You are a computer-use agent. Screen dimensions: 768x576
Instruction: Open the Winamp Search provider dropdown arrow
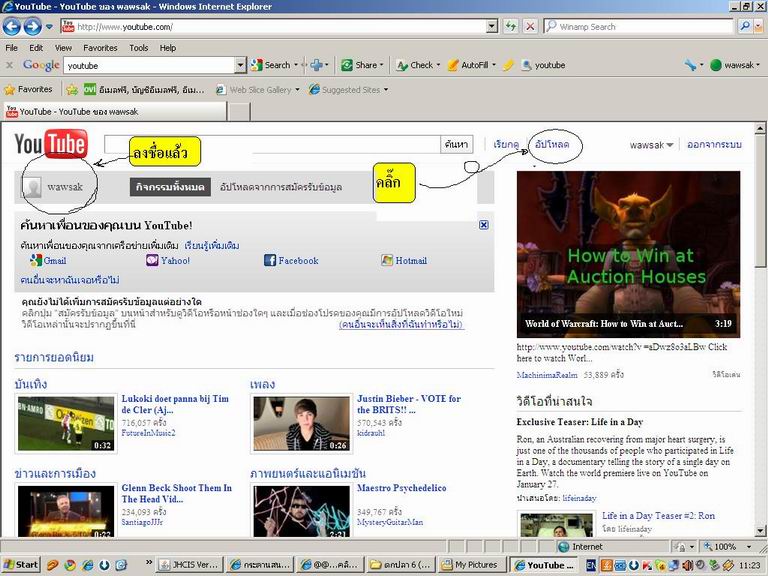pos(757,26)
